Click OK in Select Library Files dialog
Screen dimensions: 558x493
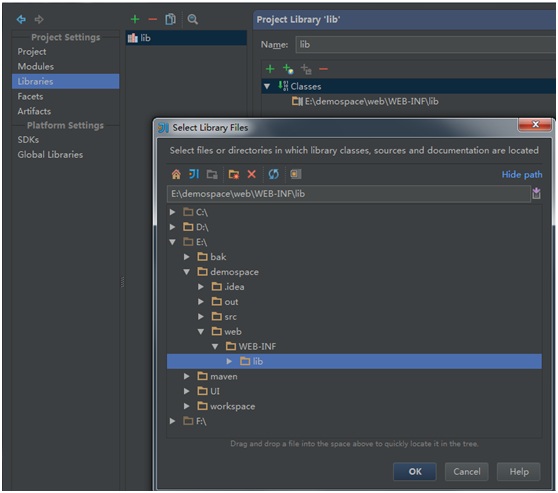[415, 472]
